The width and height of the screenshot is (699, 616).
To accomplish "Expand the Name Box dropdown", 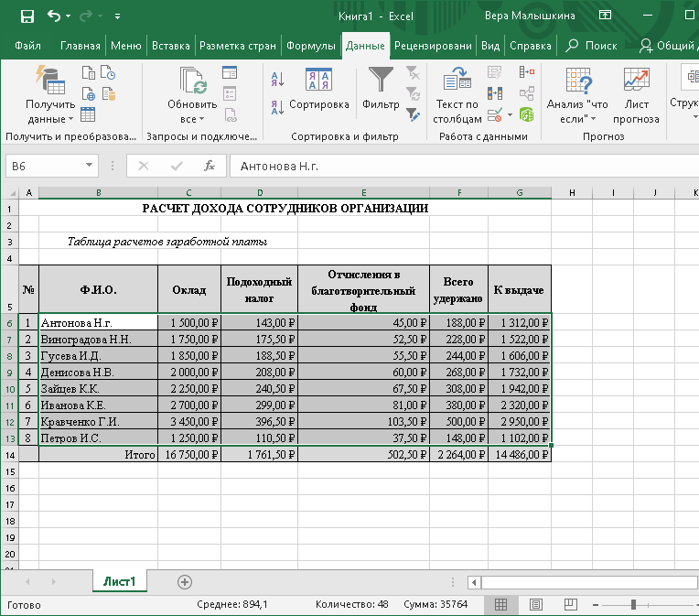I will (90, 166).
